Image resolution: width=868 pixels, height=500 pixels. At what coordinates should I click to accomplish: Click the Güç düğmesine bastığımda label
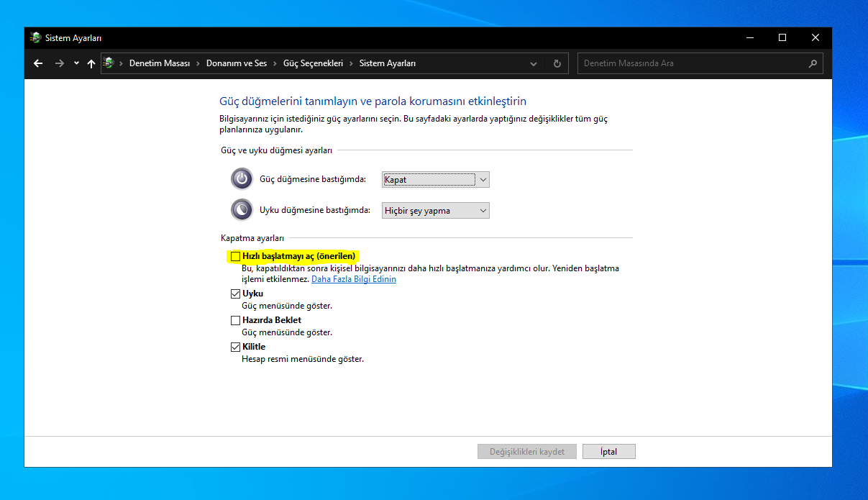(x=313, y=179)
